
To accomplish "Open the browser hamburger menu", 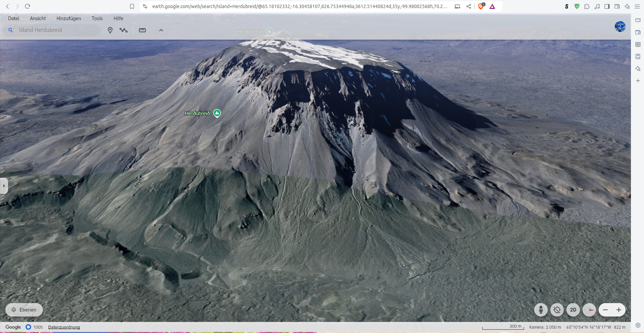I will coord(637,6).
